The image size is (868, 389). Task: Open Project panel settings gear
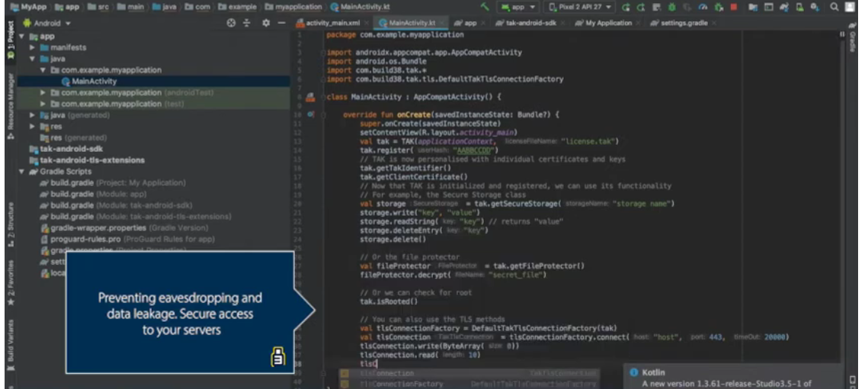(266, 24)
